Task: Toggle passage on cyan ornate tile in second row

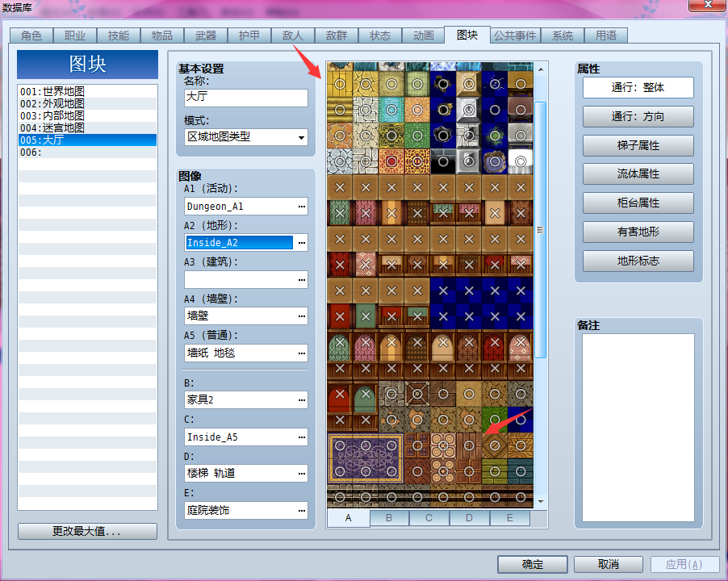Action: [391, 110]
